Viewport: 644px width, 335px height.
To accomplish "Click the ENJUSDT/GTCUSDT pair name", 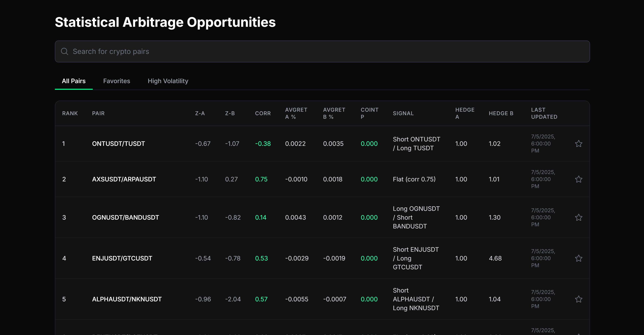I will (122, 258).
